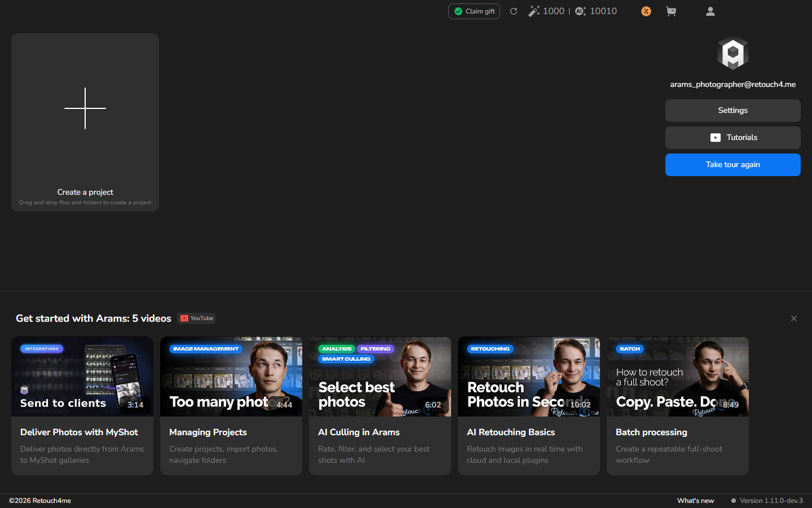Click the RETOUCHING tag

pos(490,349)
